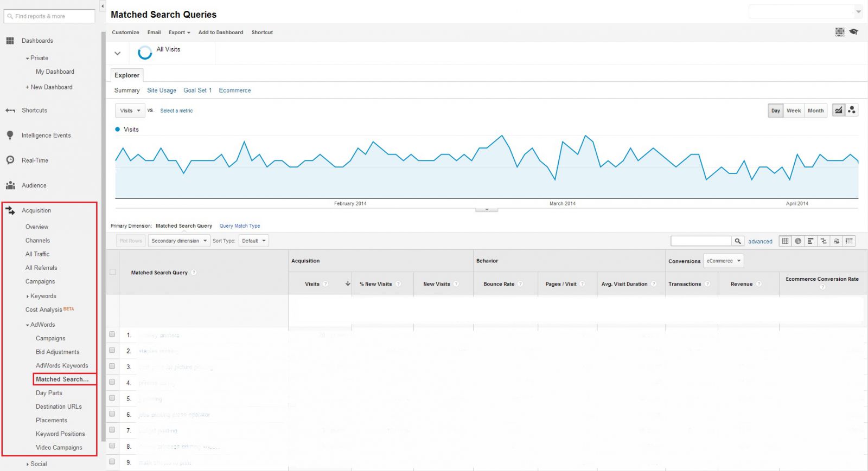
Task: Click the Query Match Type dimension link
Action: (239, 226)
